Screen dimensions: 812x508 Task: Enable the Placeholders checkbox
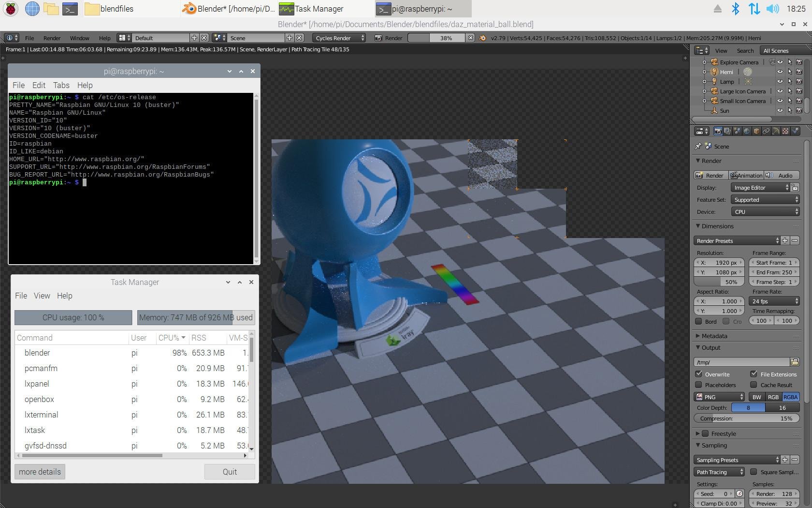[x=698, y=385]
